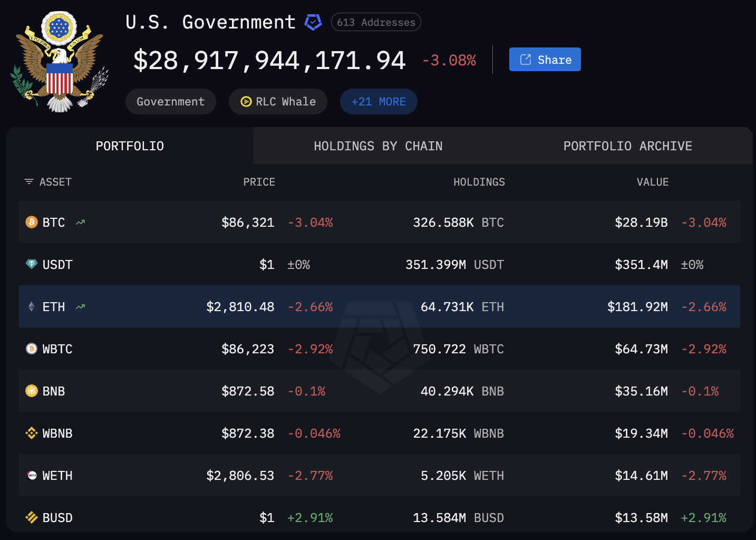Screen dimensions: 756x540
Task: Select the ETH Ethereum icon
Action: coord(31,306)
